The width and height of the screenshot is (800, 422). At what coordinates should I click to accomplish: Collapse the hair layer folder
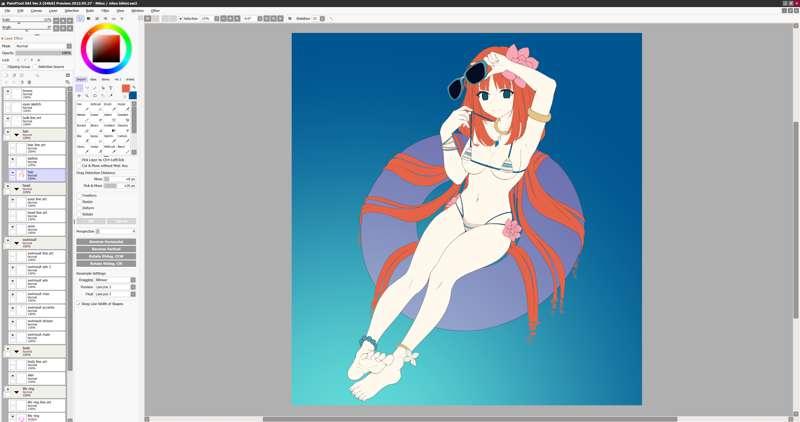pyautogui.click(x=16, y=135)
